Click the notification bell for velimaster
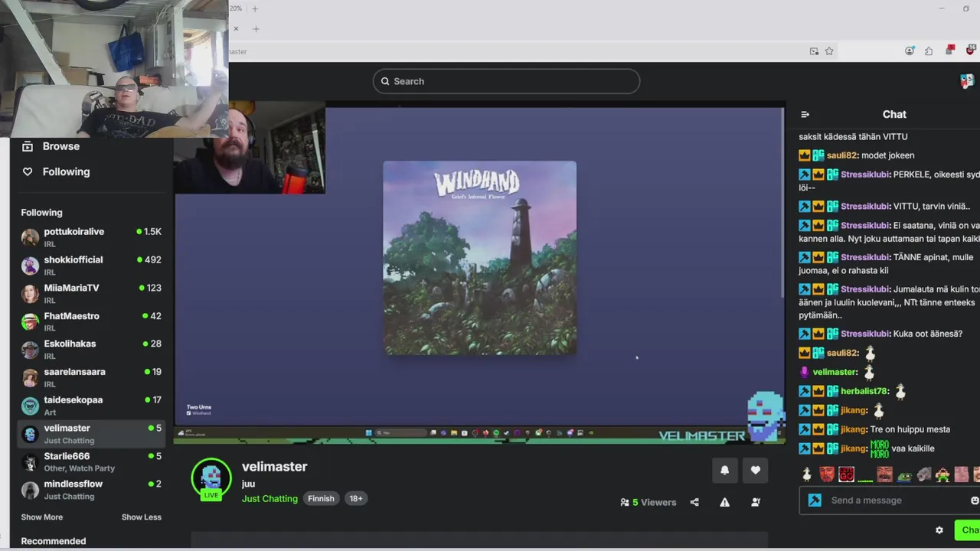 click(724, 470)
